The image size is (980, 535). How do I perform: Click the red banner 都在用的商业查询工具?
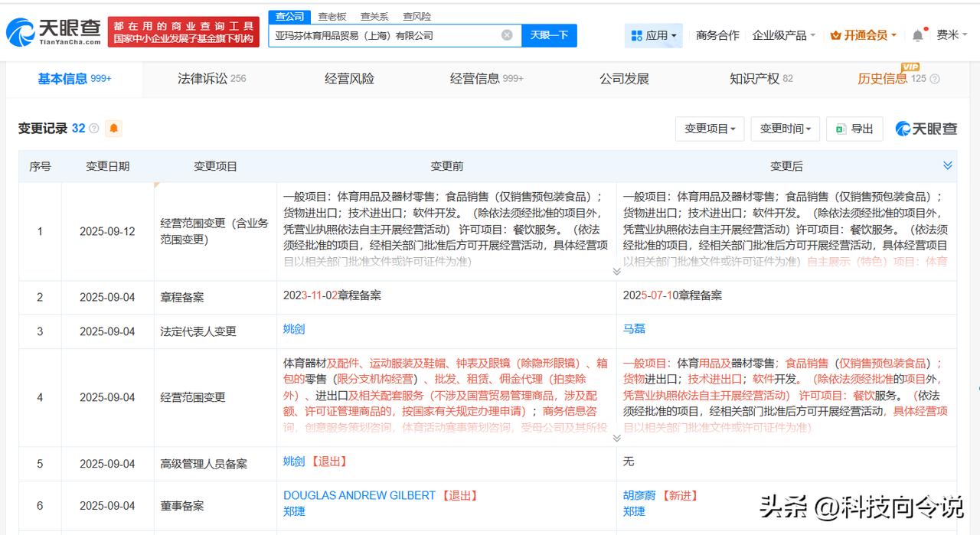[x=183, y=32]
